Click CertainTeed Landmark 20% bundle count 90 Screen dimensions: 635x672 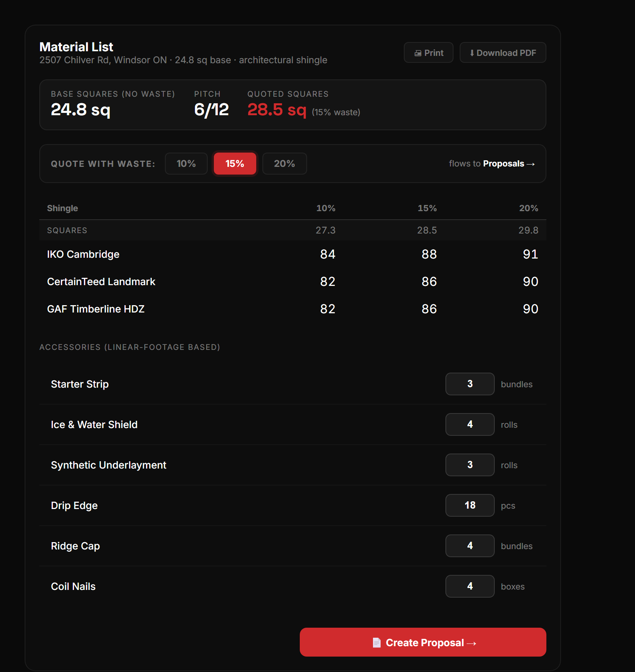tap(531, 282)
